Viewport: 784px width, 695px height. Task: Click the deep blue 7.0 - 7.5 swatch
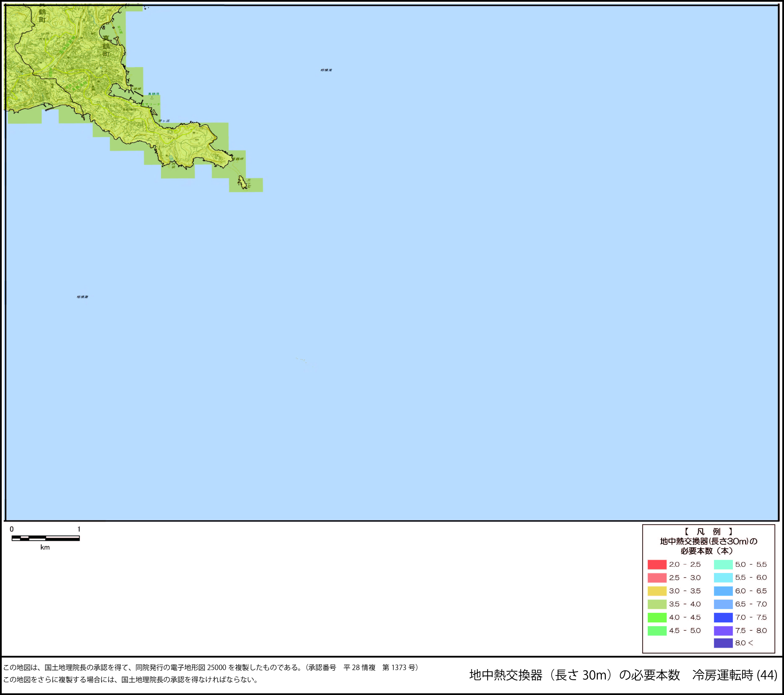723,617
